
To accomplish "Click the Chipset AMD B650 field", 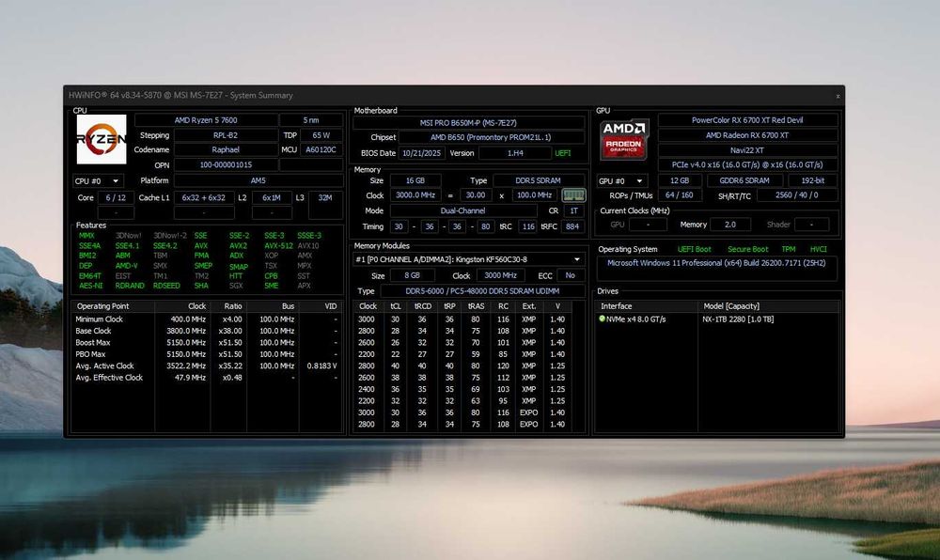I will coord(491,137).
